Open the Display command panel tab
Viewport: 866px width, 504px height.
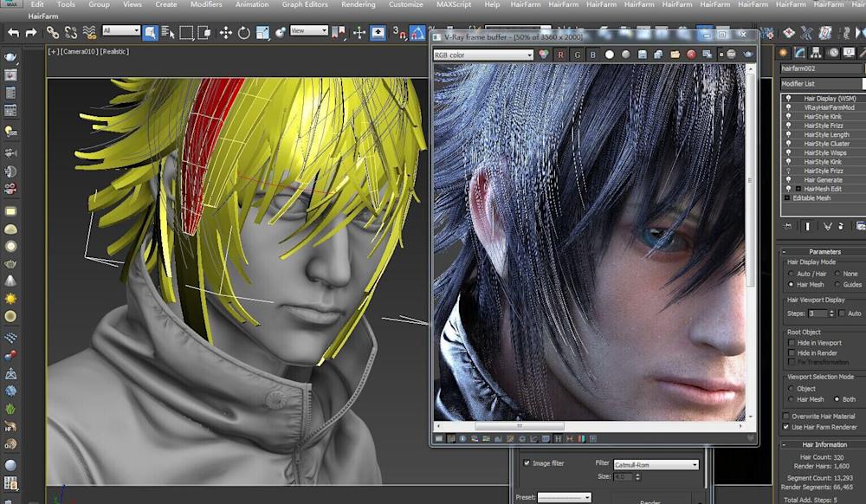point(850,53)
